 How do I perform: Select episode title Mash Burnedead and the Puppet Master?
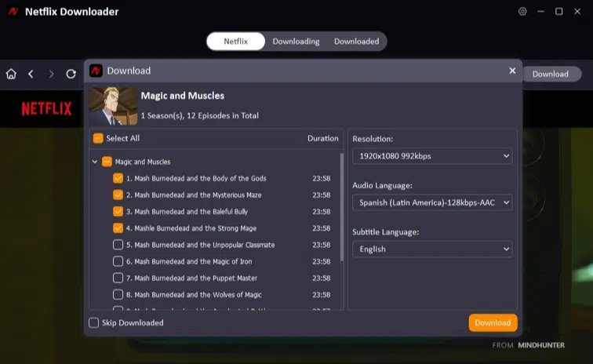[195, 278]
